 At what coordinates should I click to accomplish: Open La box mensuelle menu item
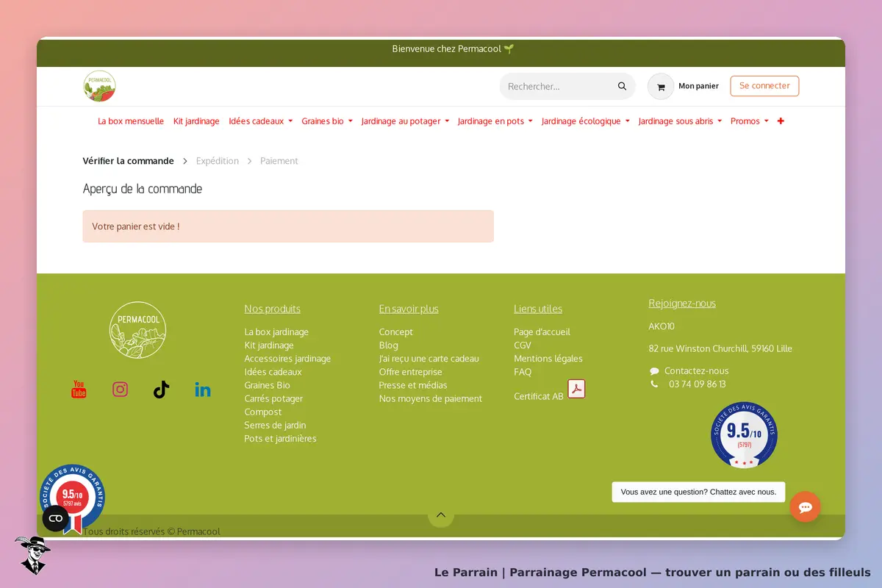tap(131, 121)
